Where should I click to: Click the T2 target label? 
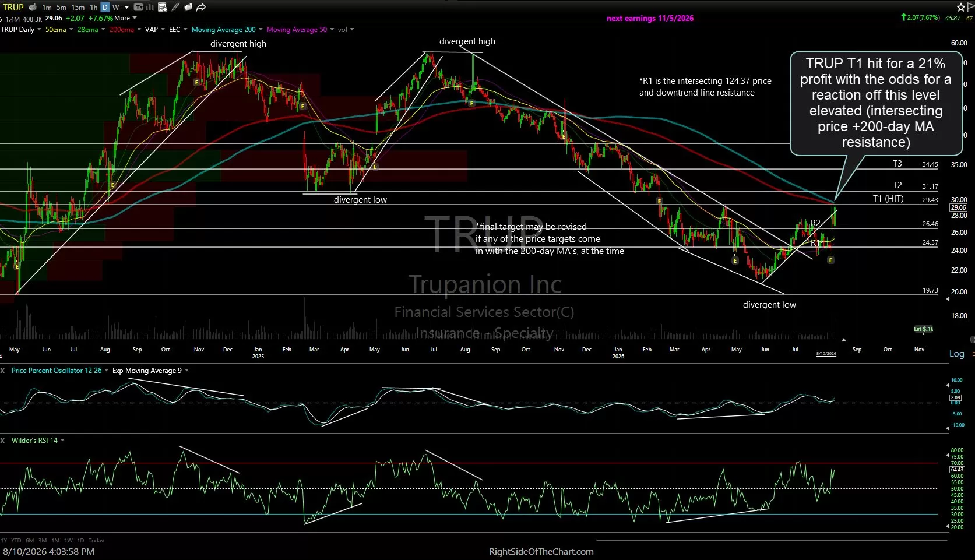click(897, 185)
